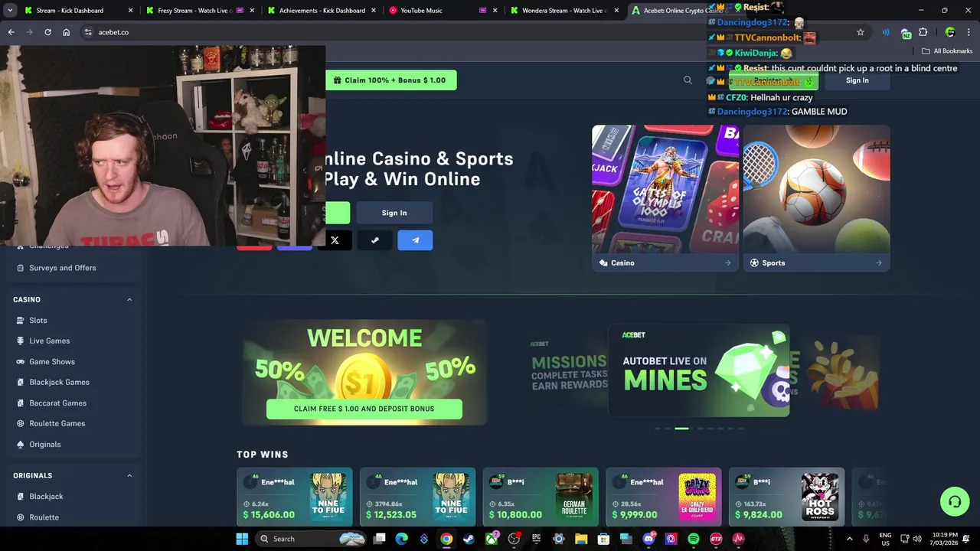Click Claim 100% + Bonus $1.00 button
The image size is (980, 551).
tap(390, 80)
